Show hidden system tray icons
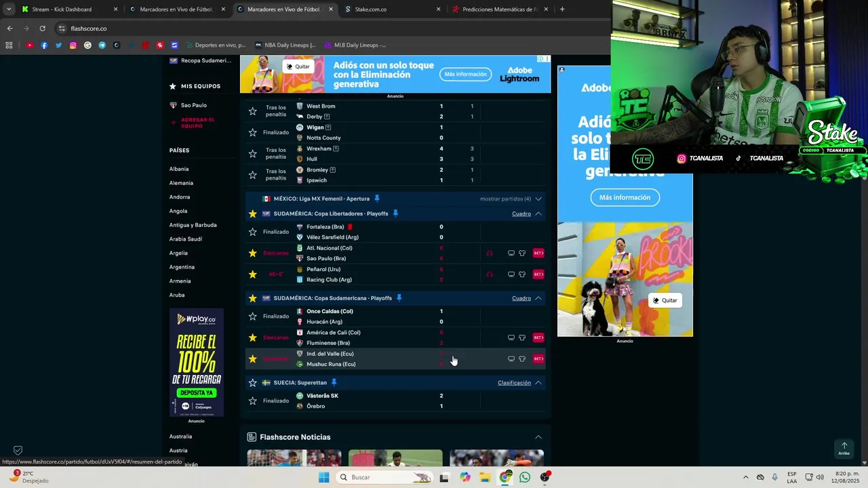 745,477
